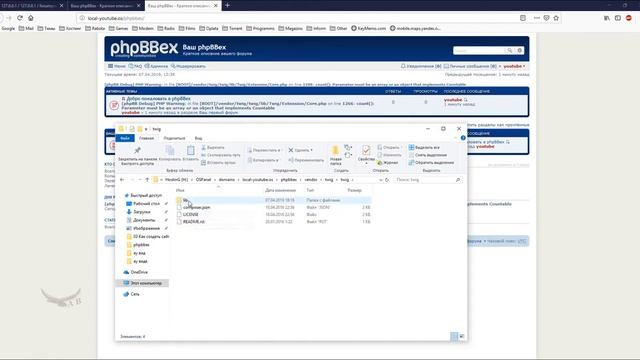Viewport: 640px width, 360px height.
Task: Open the New item dropdown in ribbon
Action: (x=348, y=147)
